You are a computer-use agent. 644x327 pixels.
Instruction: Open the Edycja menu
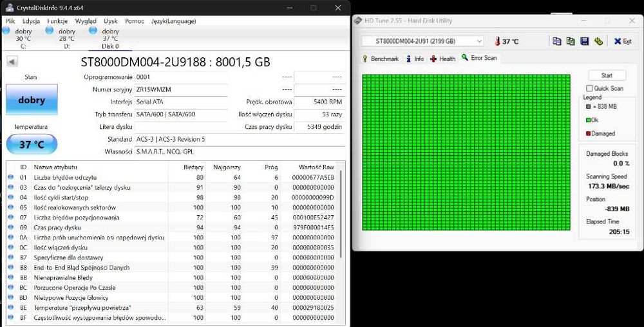click(x=31, y=21)
